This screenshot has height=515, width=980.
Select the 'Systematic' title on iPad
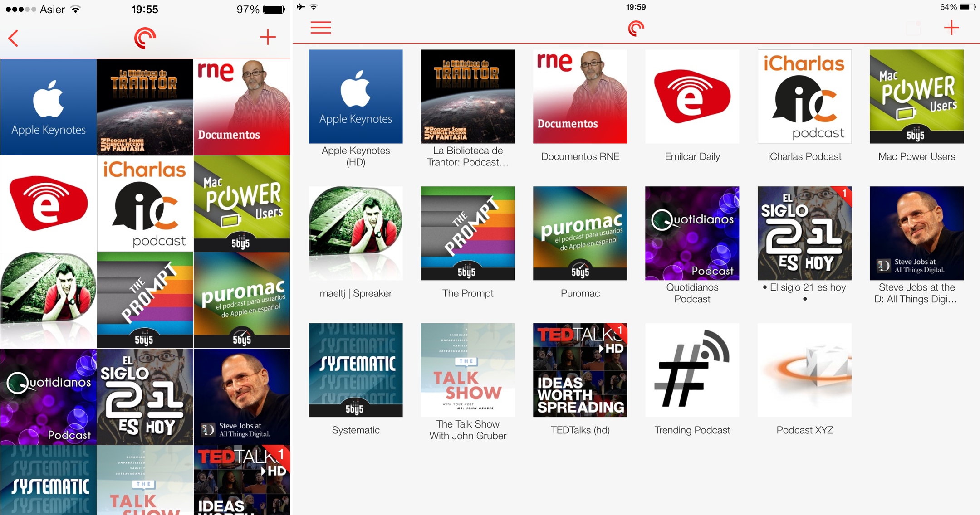[356, 430]
